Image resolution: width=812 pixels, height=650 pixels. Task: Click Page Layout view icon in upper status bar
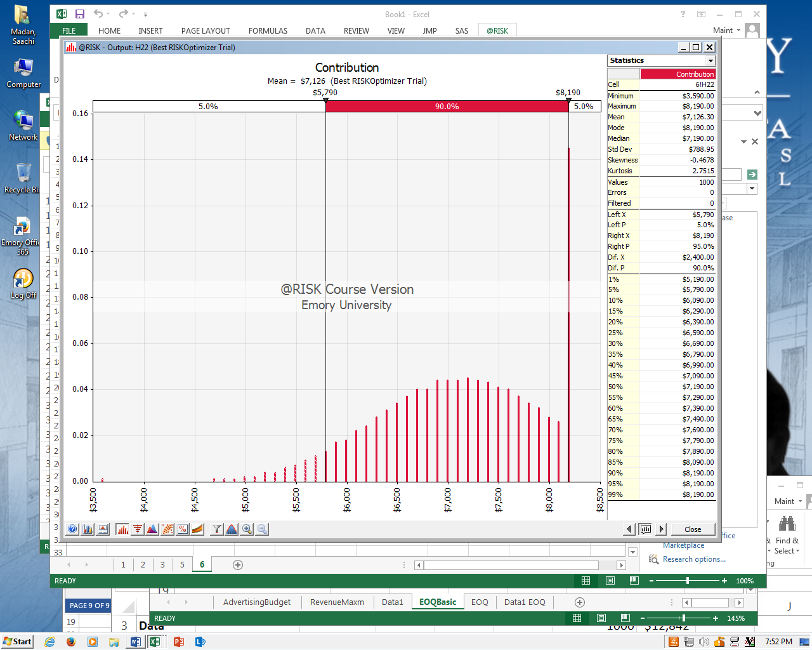pos(610,581)
